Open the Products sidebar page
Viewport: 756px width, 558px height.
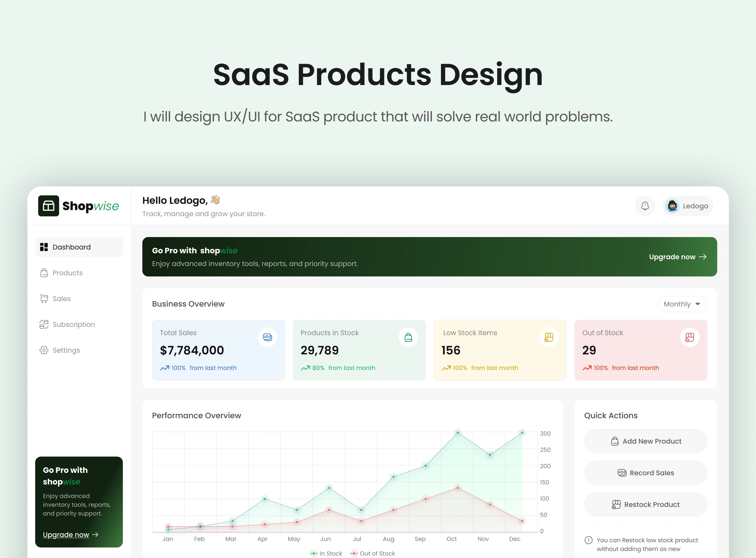coord(67,273)
